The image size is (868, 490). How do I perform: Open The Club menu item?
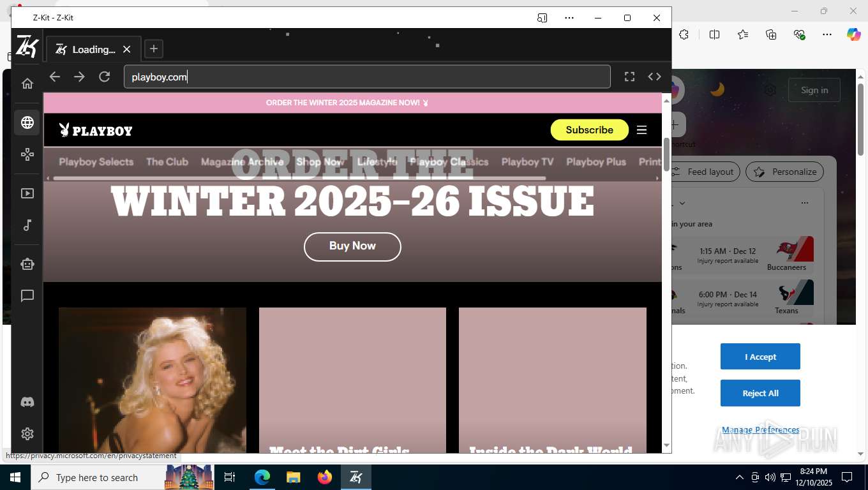point(167,162)
